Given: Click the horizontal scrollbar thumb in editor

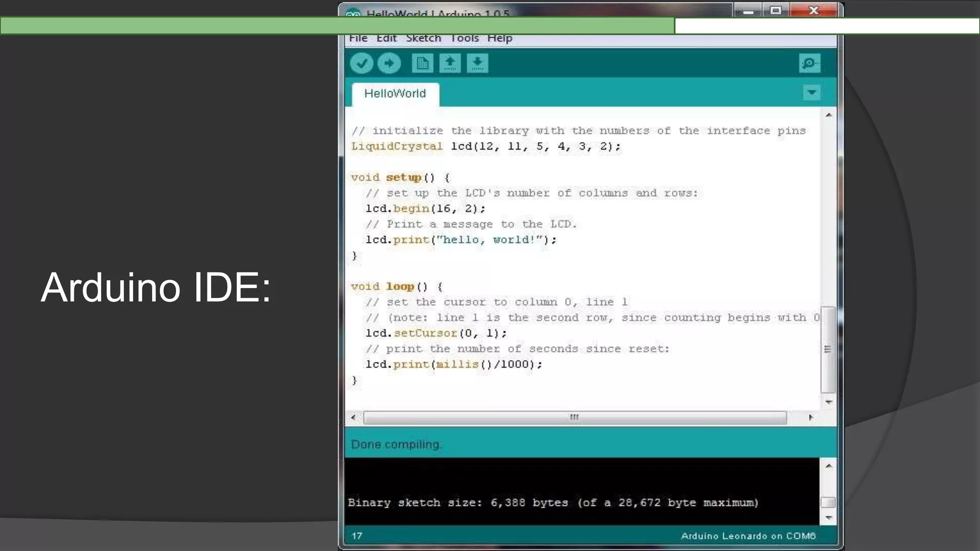Looking at the screenshot, I should (x=574, y=418).
